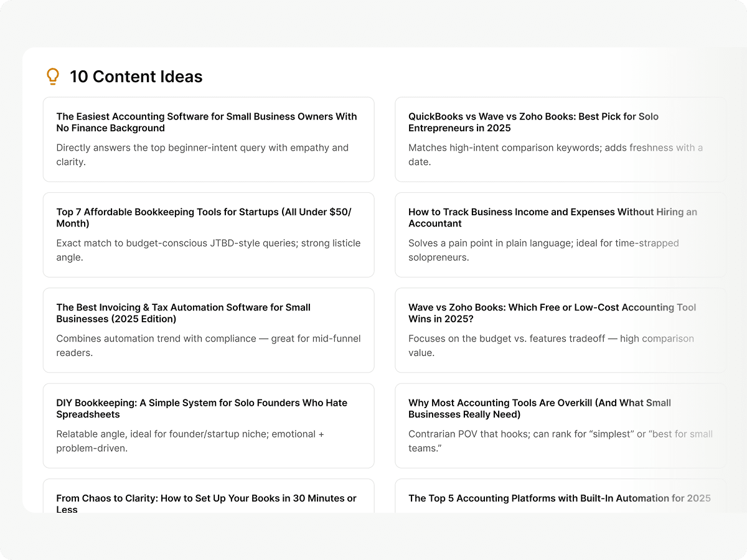Click description 'Focuses on the budget vs. features'
Image resolution: width=747 pixels, height=560 pixels.
551,345
